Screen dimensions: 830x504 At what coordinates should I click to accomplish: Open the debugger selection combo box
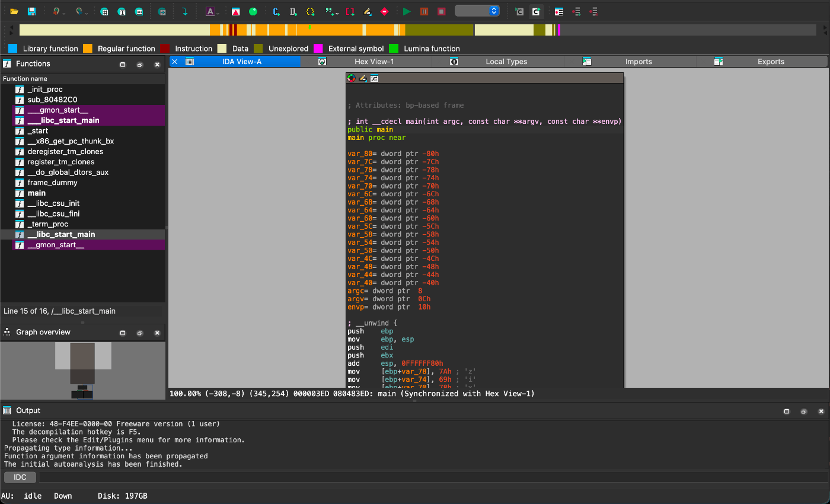click(x=477, y=11)
